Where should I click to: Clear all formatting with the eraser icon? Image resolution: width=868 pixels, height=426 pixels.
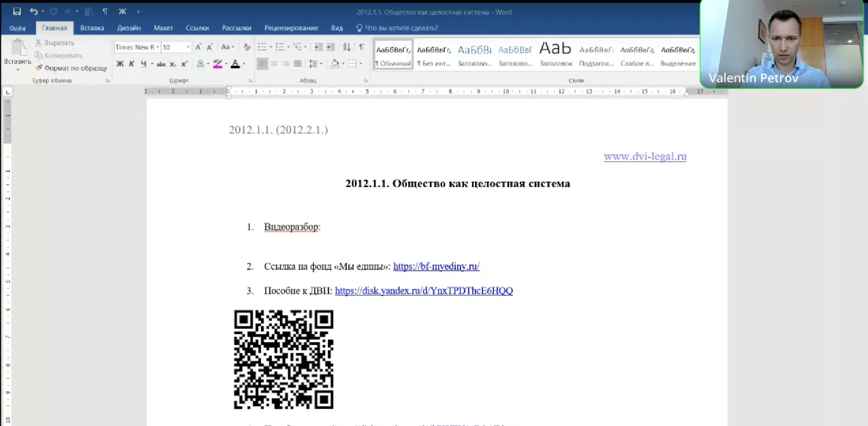tap(247, 47)
